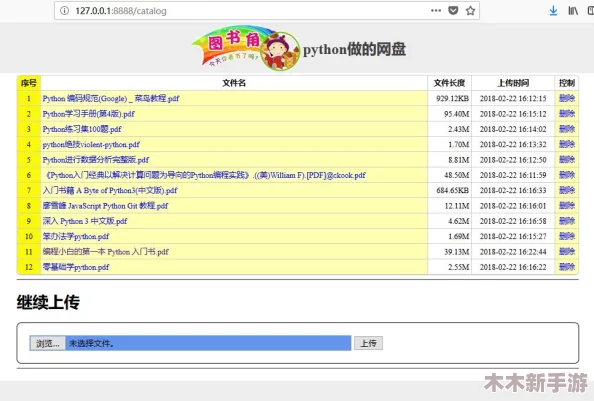Click upload time 2018-02-22 16:12:15

coord(513,98)
